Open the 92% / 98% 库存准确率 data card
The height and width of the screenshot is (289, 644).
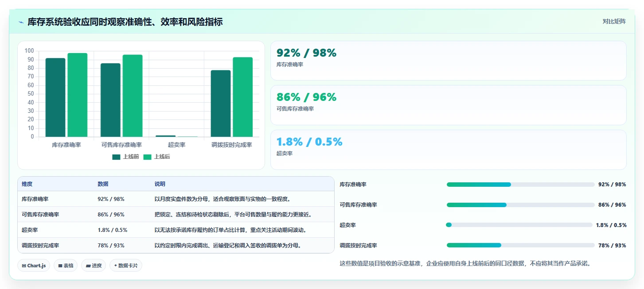[x=449, y=61]
